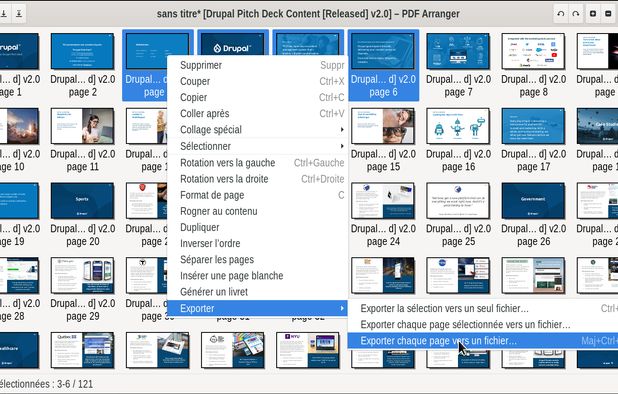Click the rotate right icon in header bar
The image size is (618, 394).
576,13
